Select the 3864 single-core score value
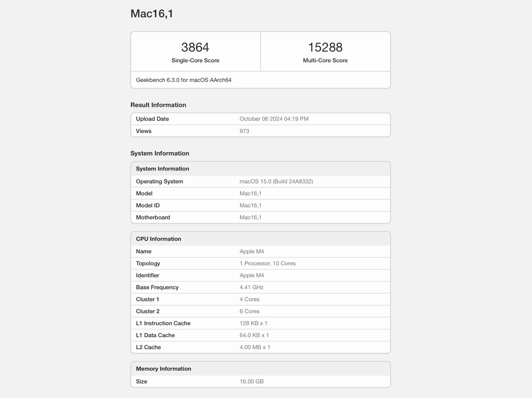This screenshot has height=398, width=532. click(x=195, y=47)
